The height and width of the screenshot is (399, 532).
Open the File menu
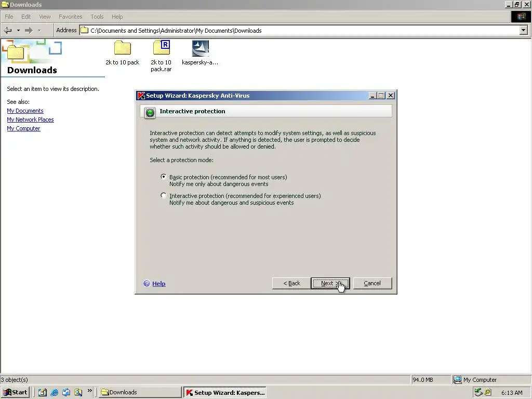tap(9, 17)
